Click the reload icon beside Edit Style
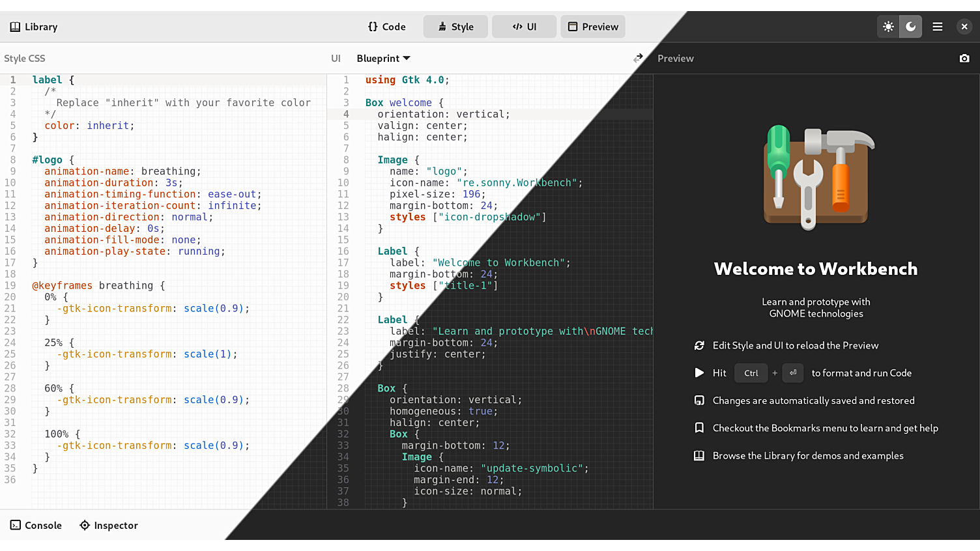The image size is (980, 551). tap(699, 346)
